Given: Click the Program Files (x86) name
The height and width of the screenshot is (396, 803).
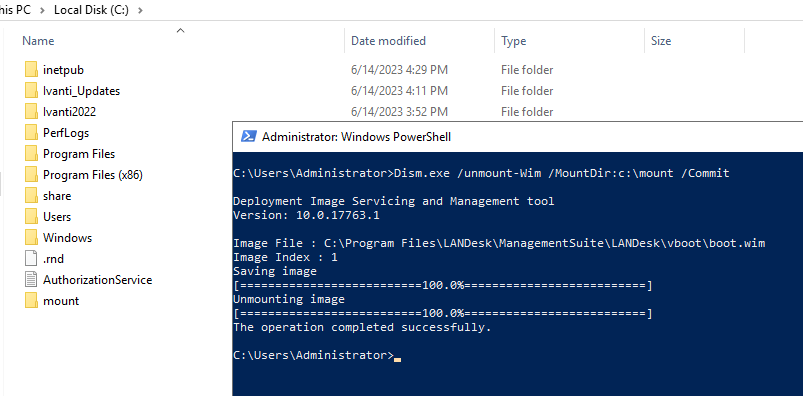Looking at the screenshot, I should (x=93, y=175).
